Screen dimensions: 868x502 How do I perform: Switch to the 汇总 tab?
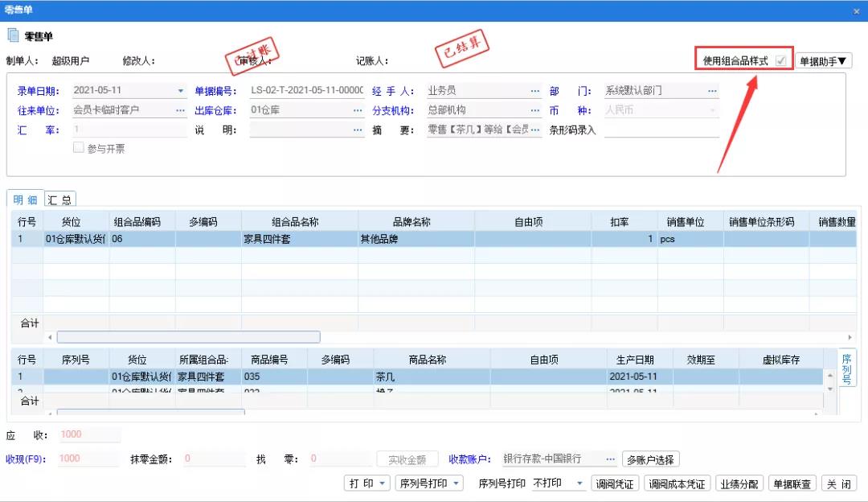(59, 200)
